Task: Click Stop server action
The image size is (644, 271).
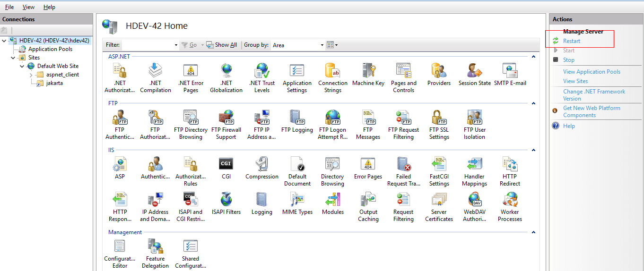Action: click(x=569, y=60)
